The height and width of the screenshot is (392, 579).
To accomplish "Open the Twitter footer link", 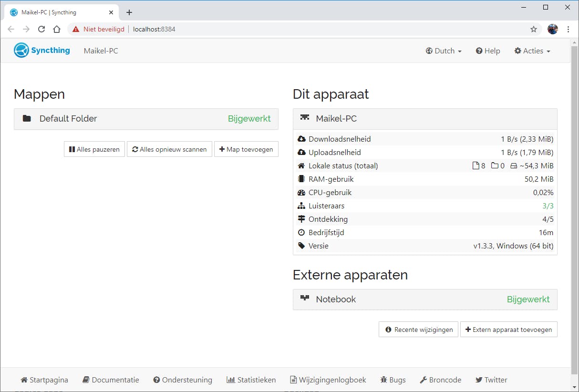I will pyautogui.click(x=491, y=380).
